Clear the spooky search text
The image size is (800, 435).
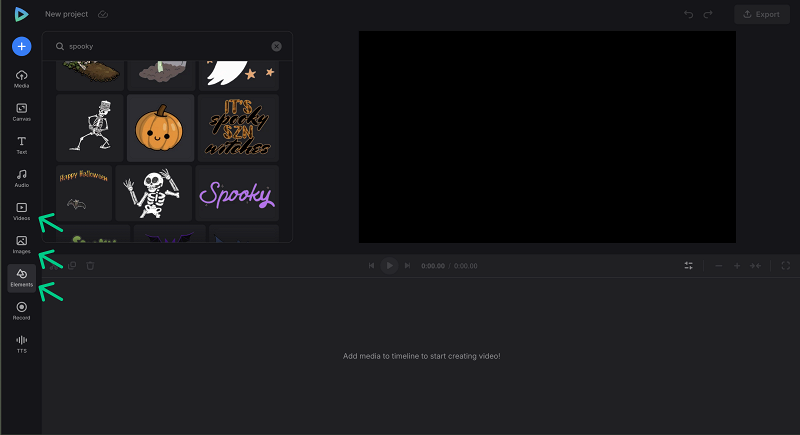pos(276,46)
